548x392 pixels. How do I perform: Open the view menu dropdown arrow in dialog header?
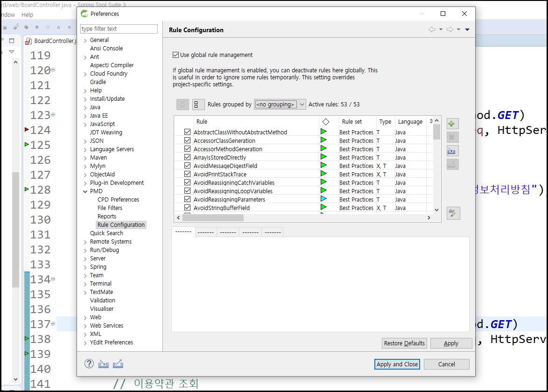pyautogui.click(x=467, y=30)
